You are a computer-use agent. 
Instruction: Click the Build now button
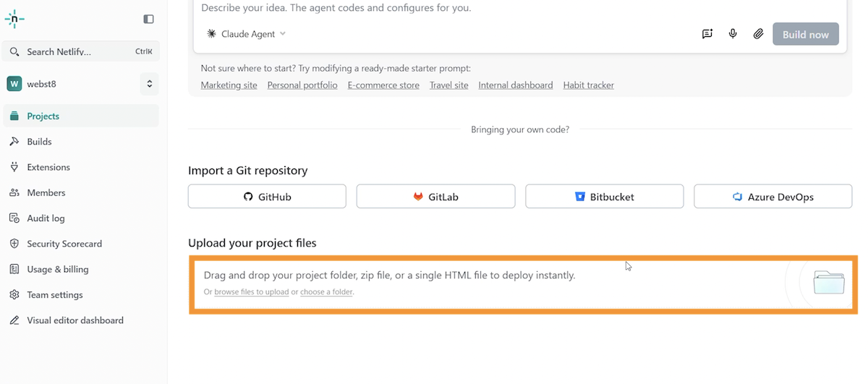806,34
